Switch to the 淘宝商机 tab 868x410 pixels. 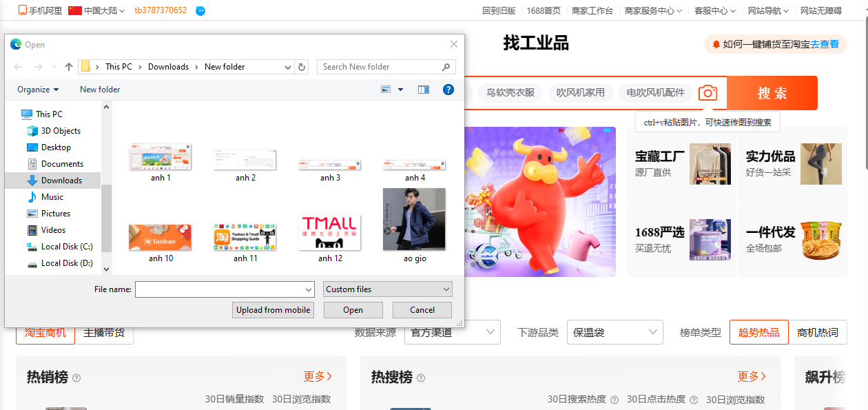(45, 332)
